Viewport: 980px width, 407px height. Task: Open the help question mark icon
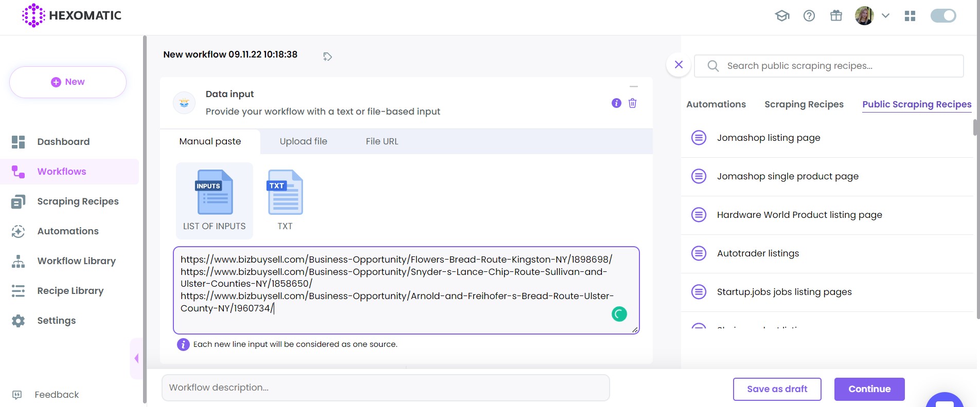click(x=809, y=16)
